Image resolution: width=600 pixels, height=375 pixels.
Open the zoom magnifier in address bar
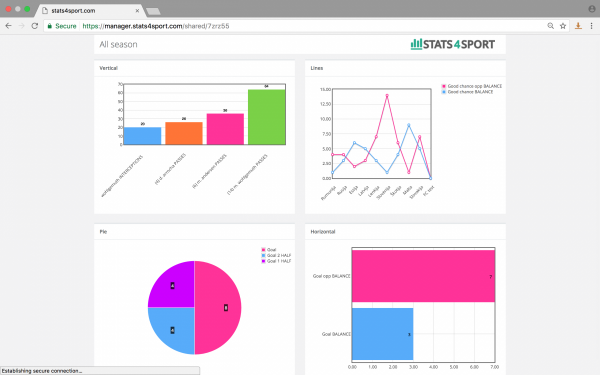[550, 26]
